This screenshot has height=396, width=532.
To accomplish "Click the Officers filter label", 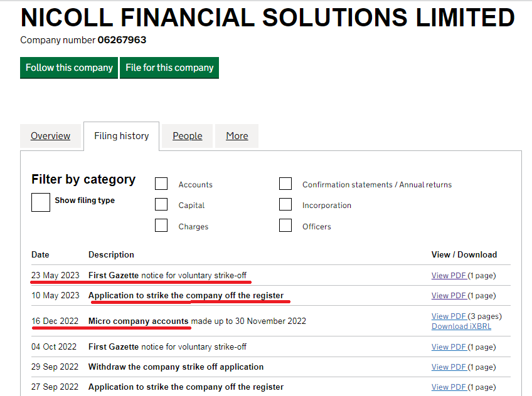I will click(x=317, y=227).
